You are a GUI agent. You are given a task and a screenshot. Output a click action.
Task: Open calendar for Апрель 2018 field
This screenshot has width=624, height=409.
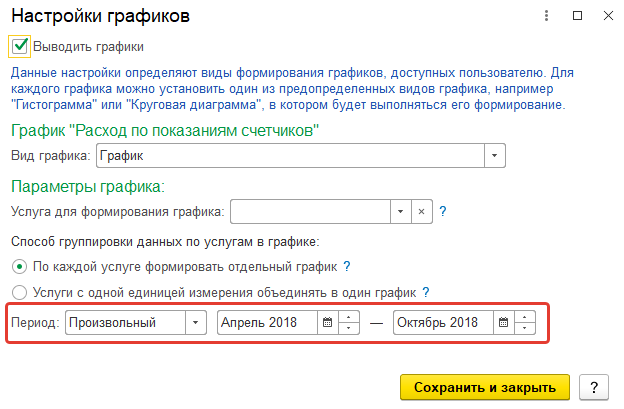tap(328, 322)
